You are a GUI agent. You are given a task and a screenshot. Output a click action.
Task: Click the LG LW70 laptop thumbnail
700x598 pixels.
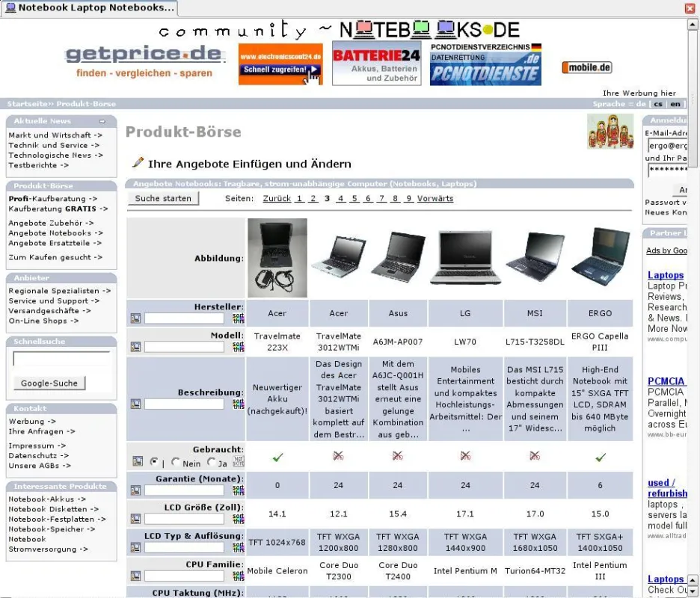point(465,258)
